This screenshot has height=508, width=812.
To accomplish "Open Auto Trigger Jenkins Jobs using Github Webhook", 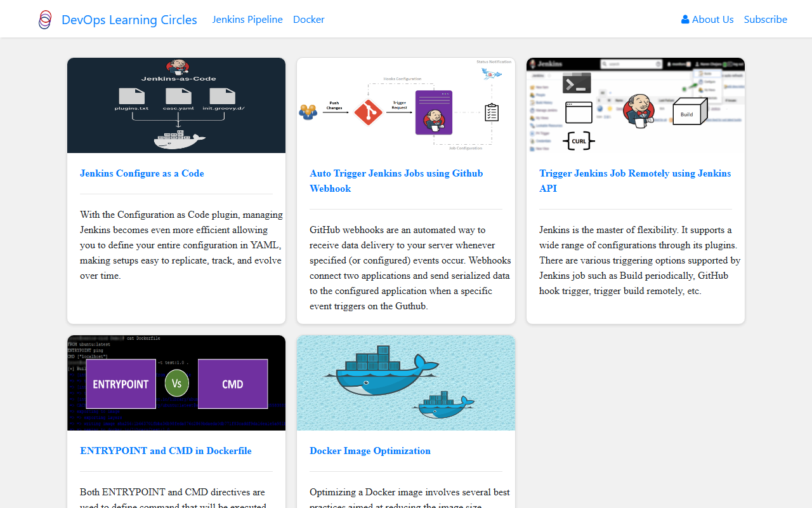I will point(396,181).
